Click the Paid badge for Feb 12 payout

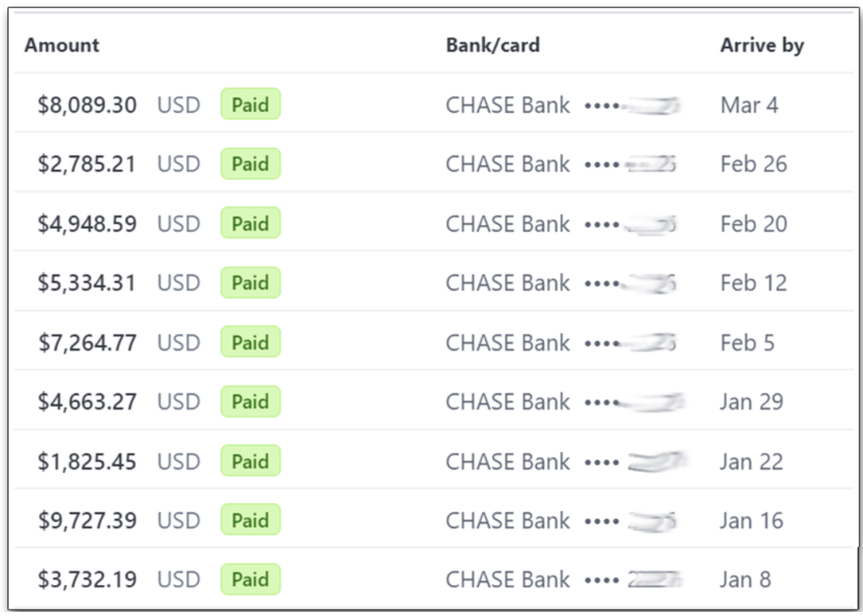pos(250,282)
